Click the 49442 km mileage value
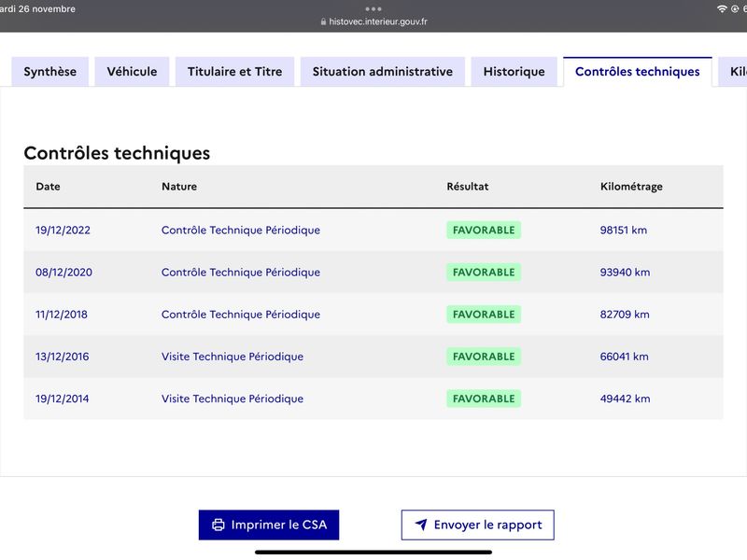Viewport: 747px width, 560px height. coord(625,399)
